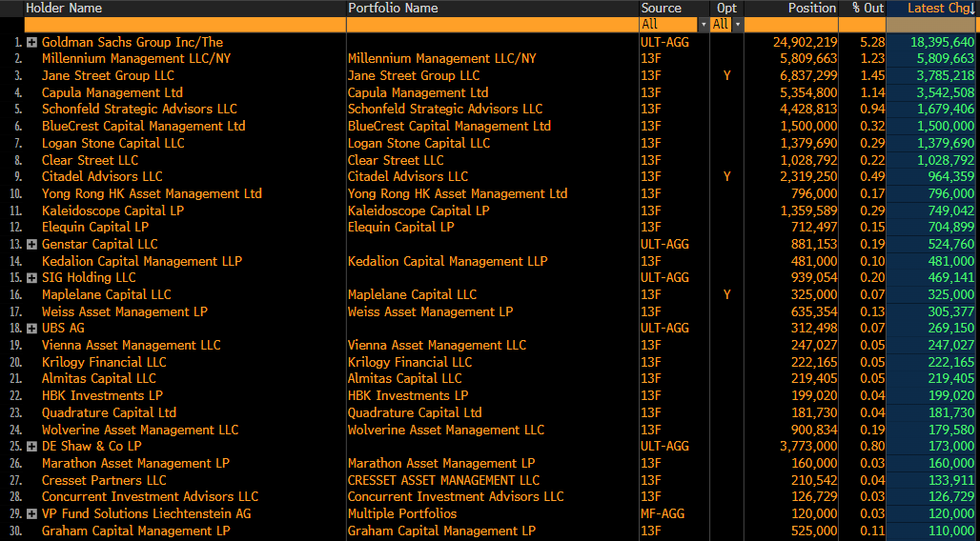Select holder Quadrature Capital Ltd
Viewport: 980px width, 541px height.
pos(110,413)
